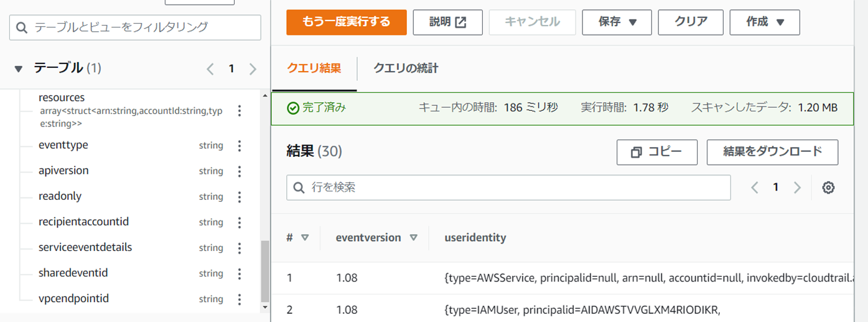Image resolution: width=868 pixels, height=322 pixels.
Task: Open the 説明 external link button
Action: (447, 22)
